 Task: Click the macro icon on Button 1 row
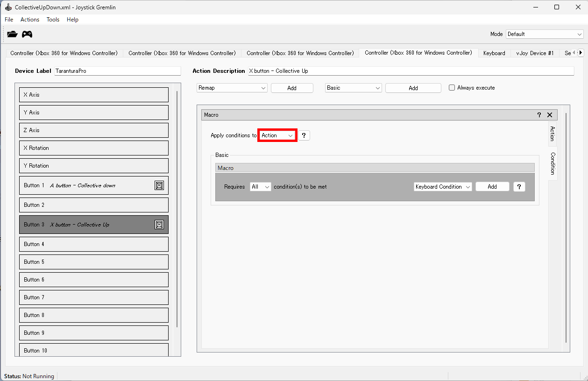[x=159, y=185]
